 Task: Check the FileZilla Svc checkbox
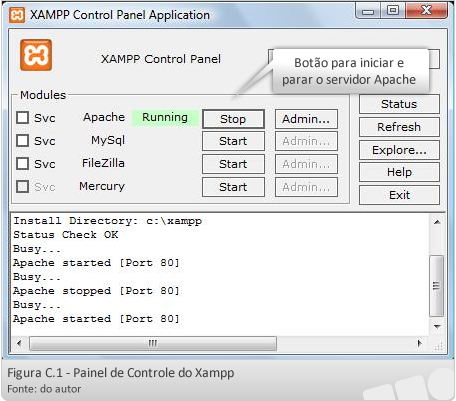coord(22,163)
